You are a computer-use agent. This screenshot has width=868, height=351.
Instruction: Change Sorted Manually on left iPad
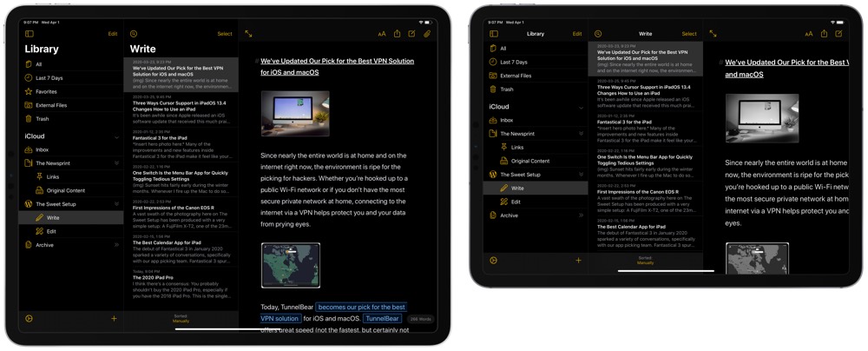[x=181, y=319]
